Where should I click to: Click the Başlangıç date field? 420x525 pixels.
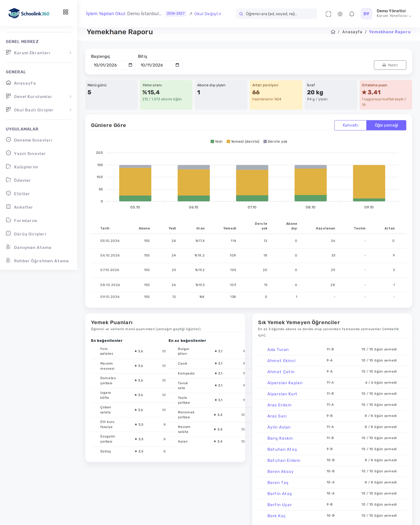tap(113, 65)
